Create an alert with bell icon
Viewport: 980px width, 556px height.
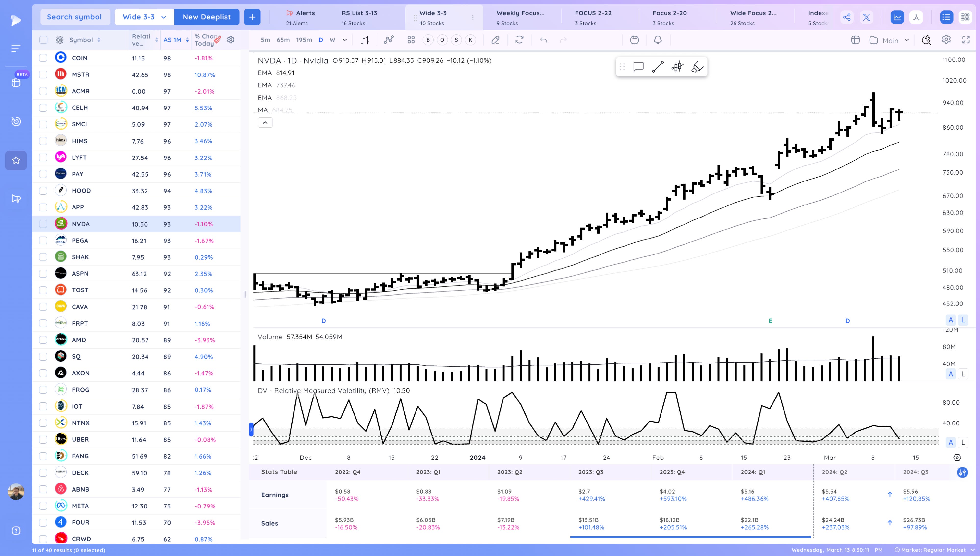[658, 40]
